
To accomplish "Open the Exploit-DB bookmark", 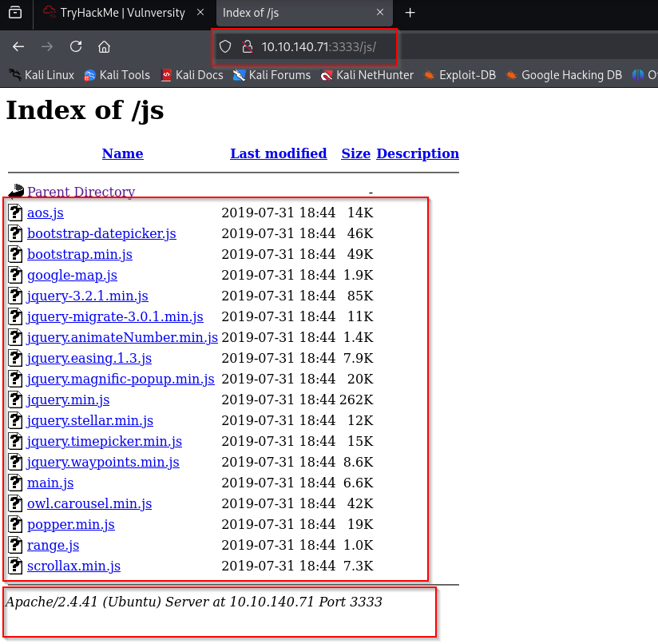I will pos(460,75).
